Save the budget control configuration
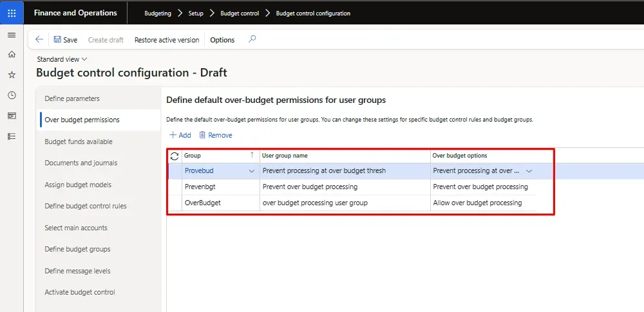 click(66, 40)
